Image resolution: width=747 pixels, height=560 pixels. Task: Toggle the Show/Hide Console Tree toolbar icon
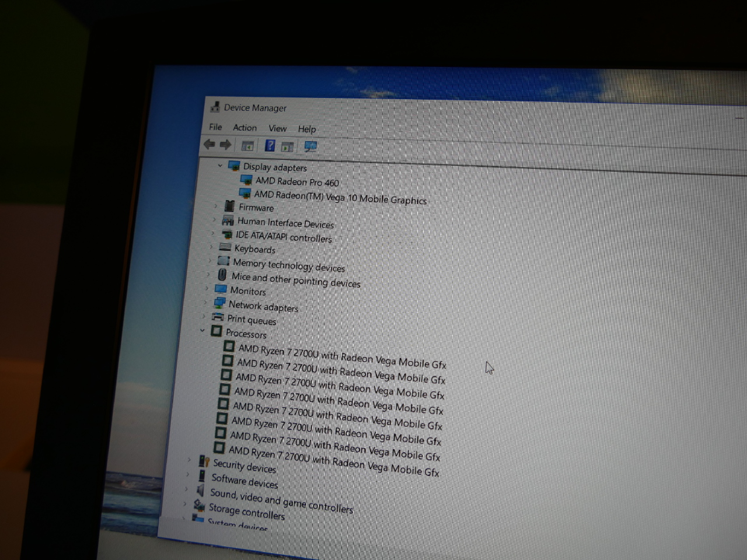click(x=247, y=146)
